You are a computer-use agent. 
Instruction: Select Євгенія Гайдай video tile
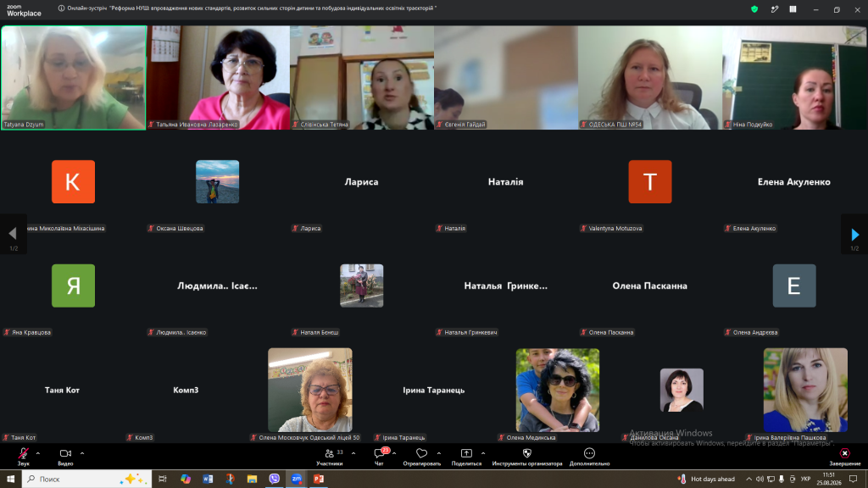point(506,77)
